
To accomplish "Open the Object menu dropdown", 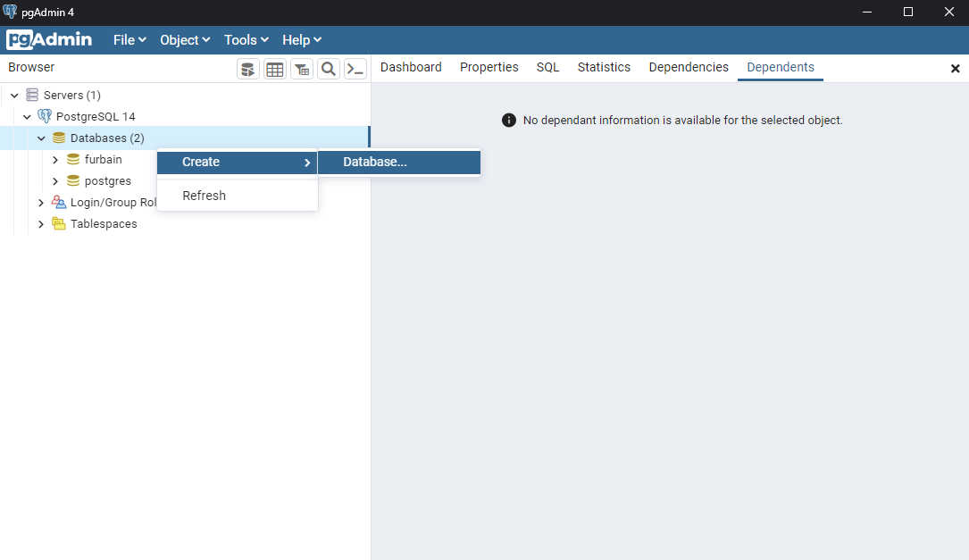I will [185, 39].
